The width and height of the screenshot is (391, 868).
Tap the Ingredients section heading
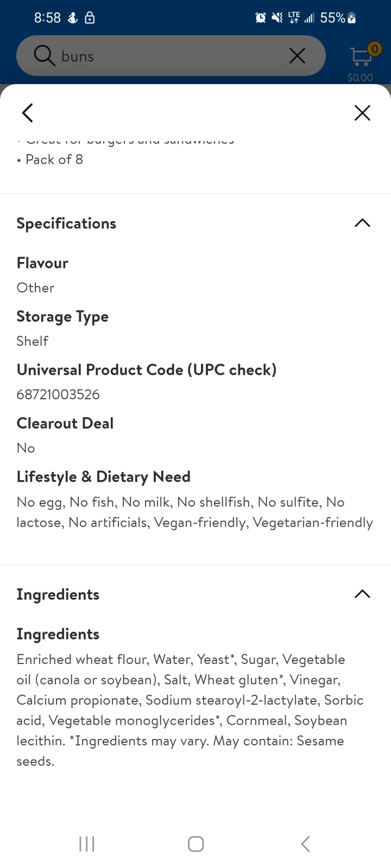[58, 595]
